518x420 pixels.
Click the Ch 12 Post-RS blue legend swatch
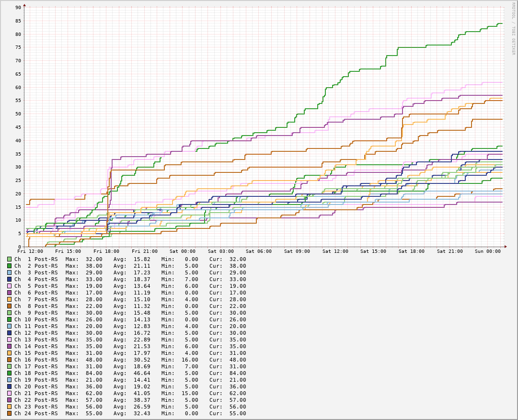pos(9,333)
